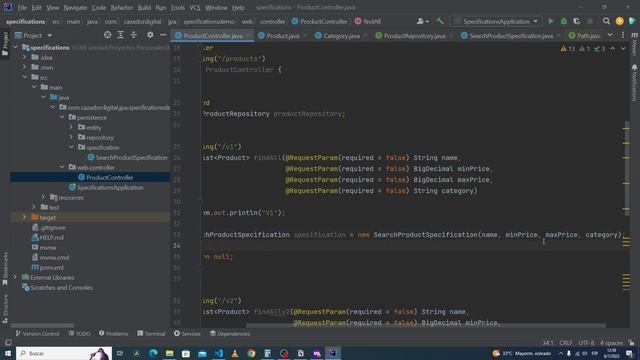
Task: Click the stop run square icon
Action: pyautogui.click(x=590, y=21)
